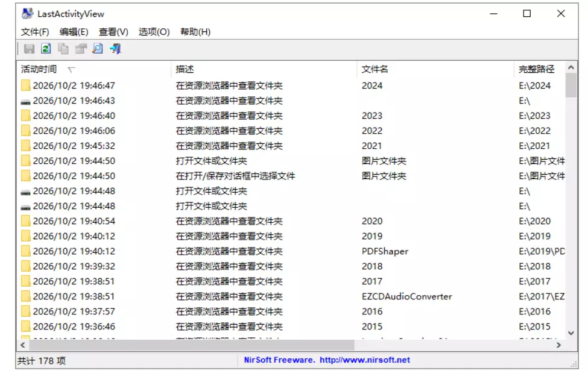Click the Copy Selected Items toolbar icon

coord(63,49)
